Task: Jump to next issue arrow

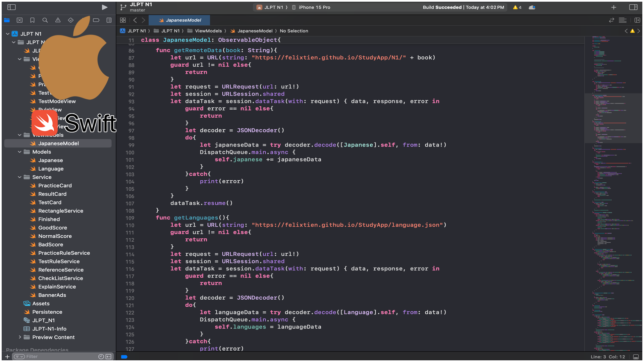Action: tap(639, 31)
